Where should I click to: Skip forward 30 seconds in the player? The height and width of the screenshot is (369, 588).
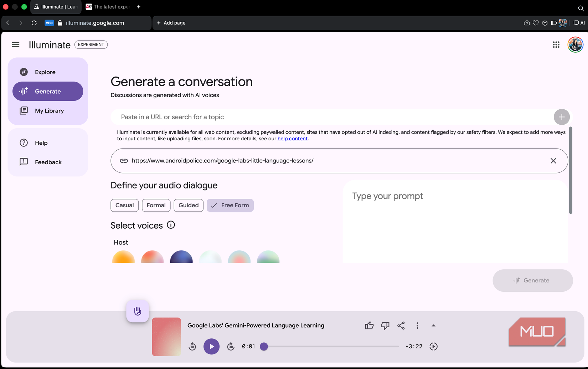(x=231, y=346)
